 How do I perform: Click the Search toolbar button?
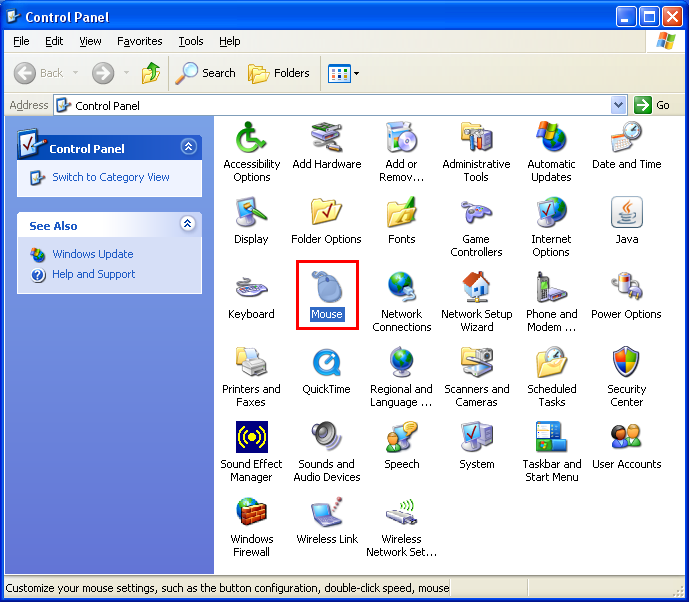tap(205, 73)
